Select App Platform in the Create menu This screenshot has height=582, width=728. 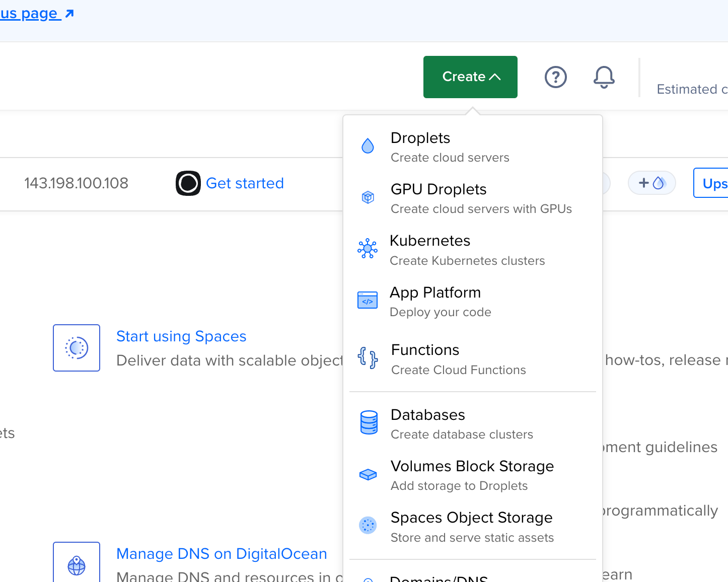click(x=473, y=302)
